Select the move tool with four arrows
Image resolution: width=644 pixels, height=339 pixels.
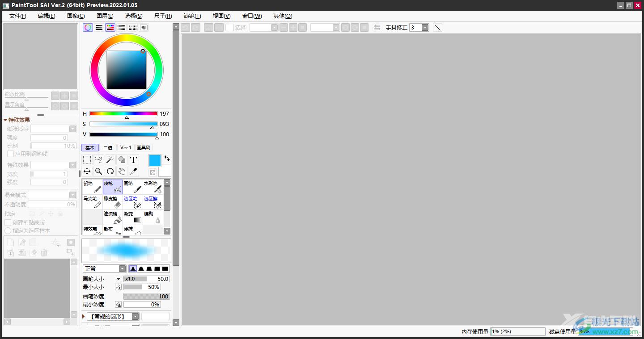[x=87, y=171]
